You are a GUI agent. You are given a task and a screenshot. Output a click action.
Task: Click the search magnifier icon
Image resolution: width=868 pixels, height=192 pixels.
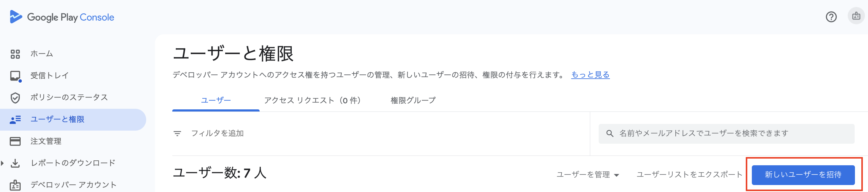610,133
